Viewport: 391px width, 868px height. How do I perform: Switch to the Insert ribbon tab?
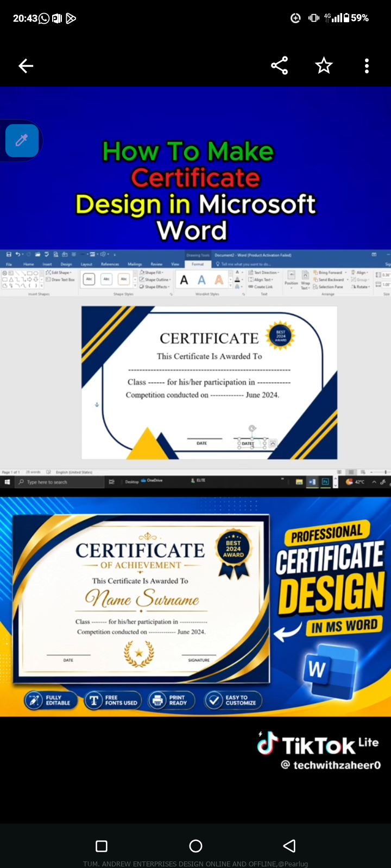coord(47,264)
